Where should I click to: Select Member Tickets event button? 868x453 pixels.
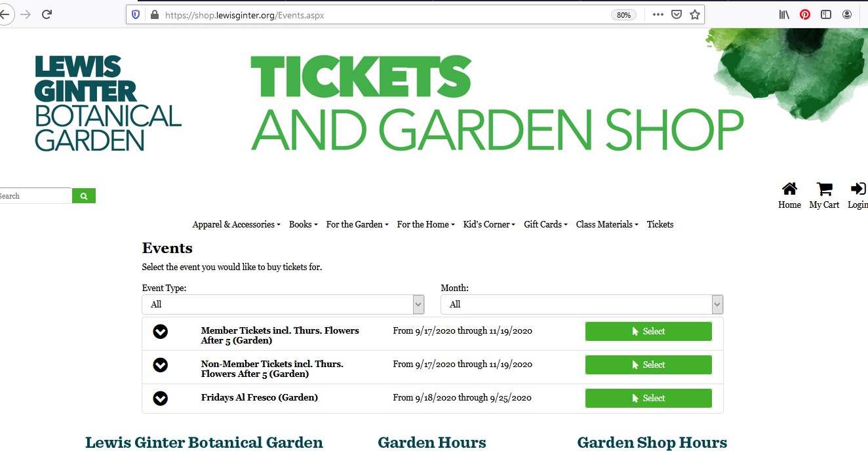pyautogui.click(x=648, y=331)
